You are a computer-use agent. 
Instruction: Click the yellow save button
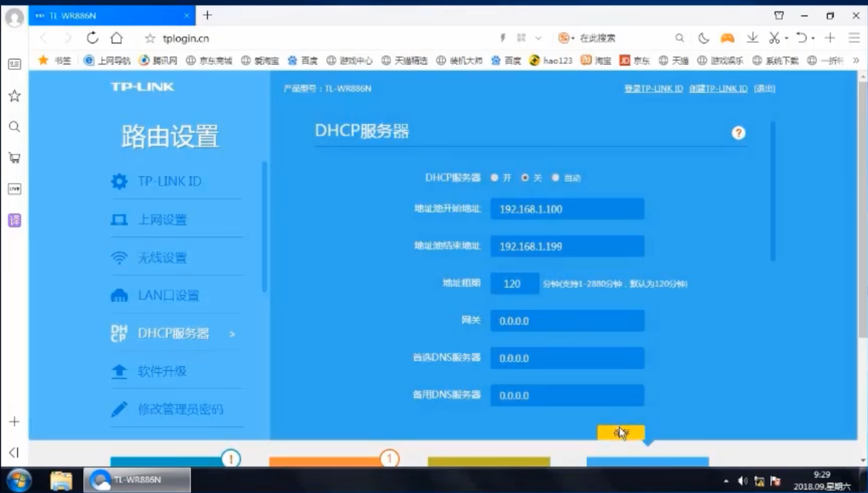pyautogui.click(x=621, y=433)
